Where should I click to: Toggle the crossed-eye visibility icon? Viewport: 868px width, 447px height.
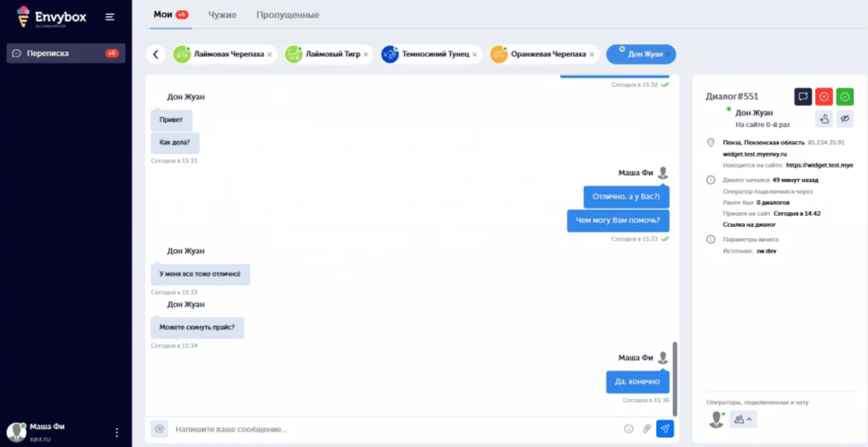tap(845, 119)
